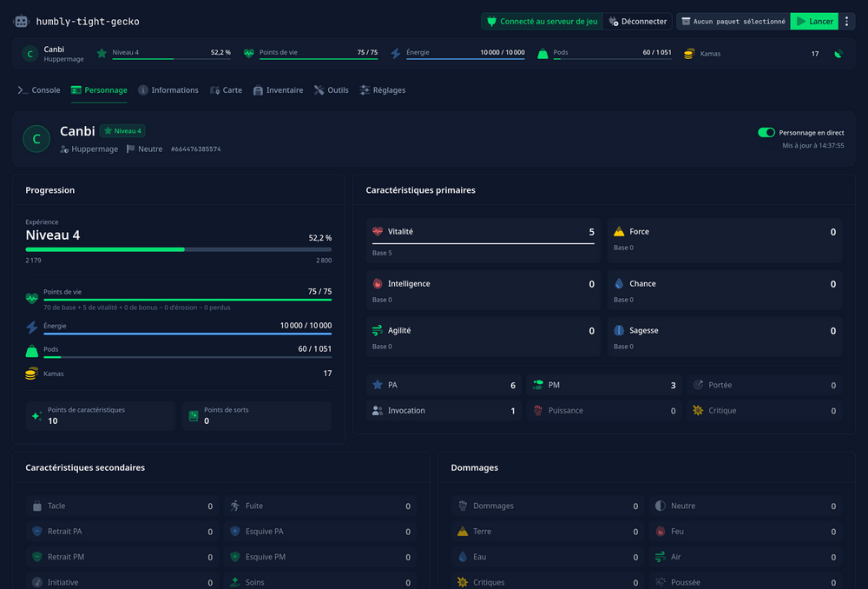Click the Niveau 4 experience bar in Progression
Image resolution: width=868 pixels, height=589 pixels.
179,249
